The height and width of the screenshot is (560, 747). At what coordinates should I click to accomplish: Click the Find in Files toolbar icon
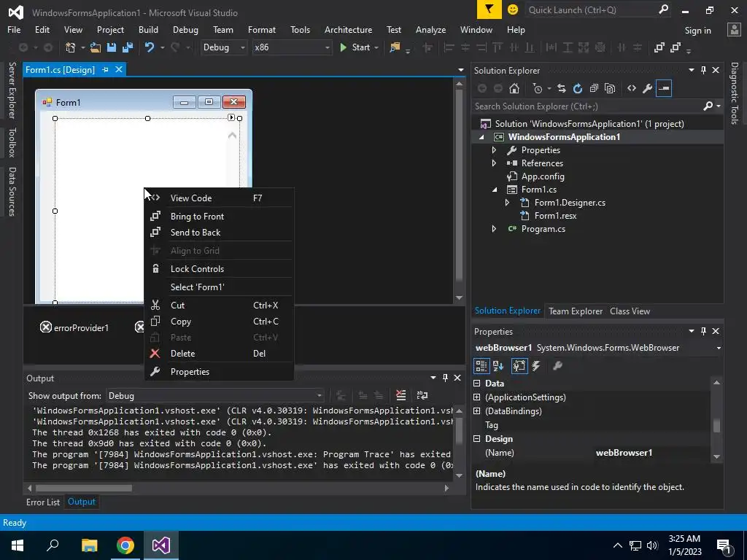tap(395, 47)
